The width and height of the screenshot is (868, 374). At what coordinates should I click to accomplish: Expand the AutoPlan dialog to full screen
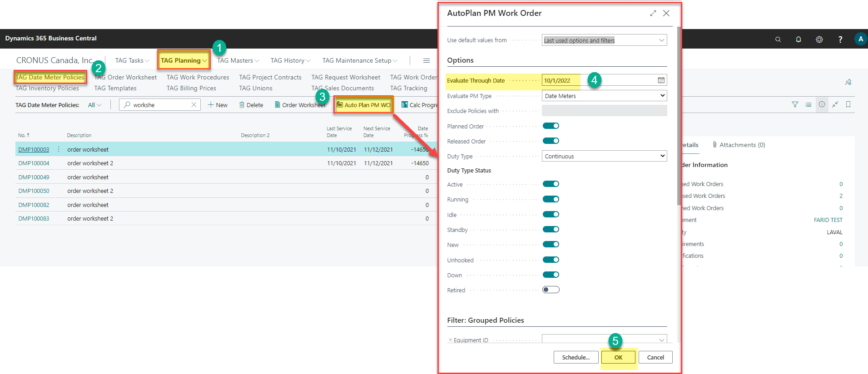pos(653,13)
